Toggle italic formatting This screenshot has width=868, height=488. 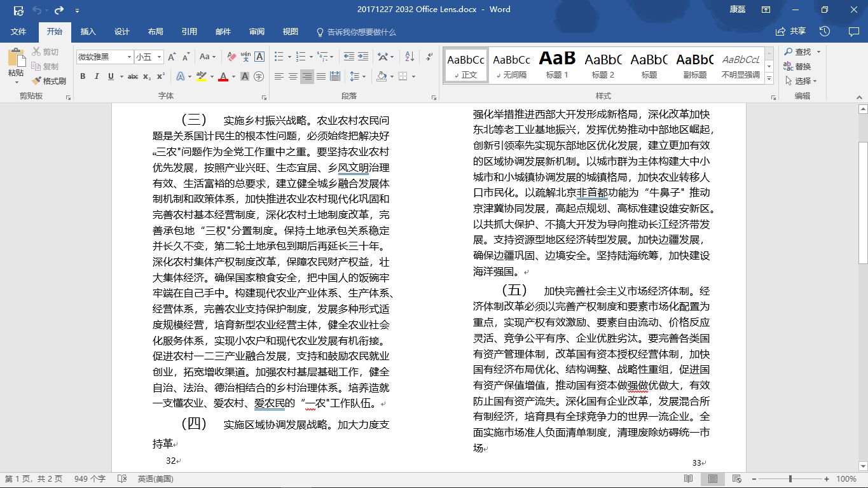(97, 76)
